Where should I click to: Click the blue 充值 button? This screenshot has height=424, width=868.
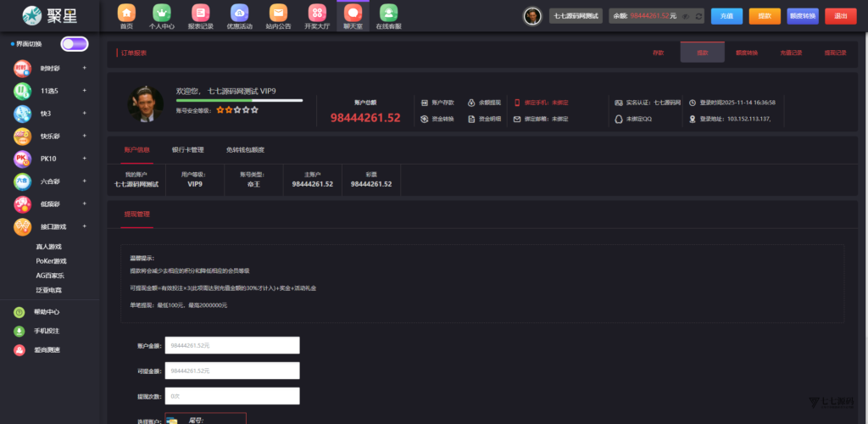[726, 16]
